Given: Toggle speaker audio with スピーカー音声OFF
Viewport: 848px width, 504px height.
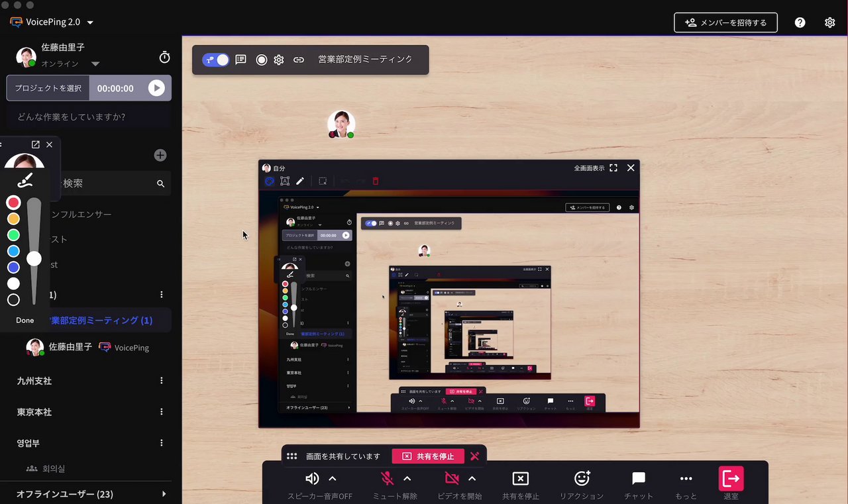Looking at the screenshot, I should coord(312,479).
